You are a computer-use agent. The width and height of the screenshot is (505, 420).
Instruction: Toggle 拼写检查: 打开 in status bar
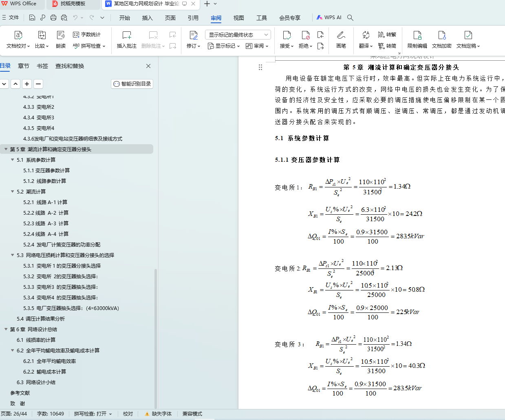[x=93, y=414]
